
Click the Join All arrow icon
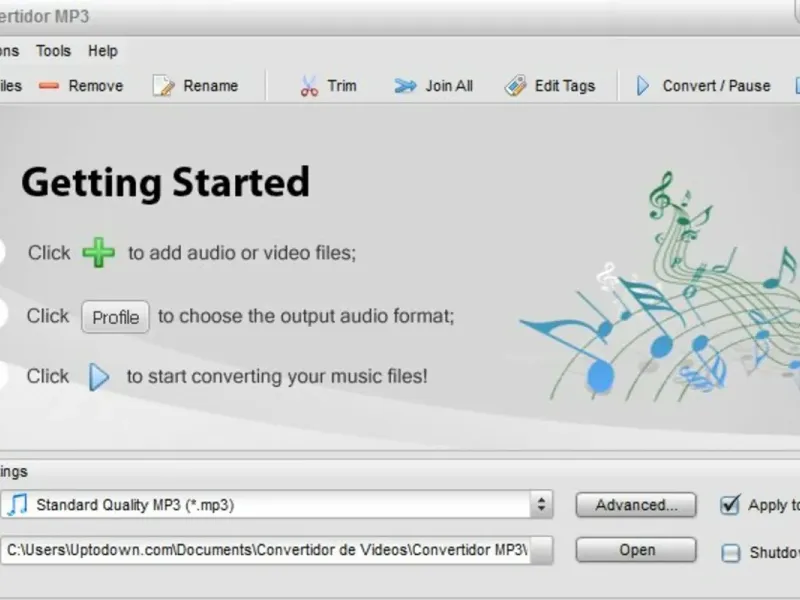(x=406, y=86)
